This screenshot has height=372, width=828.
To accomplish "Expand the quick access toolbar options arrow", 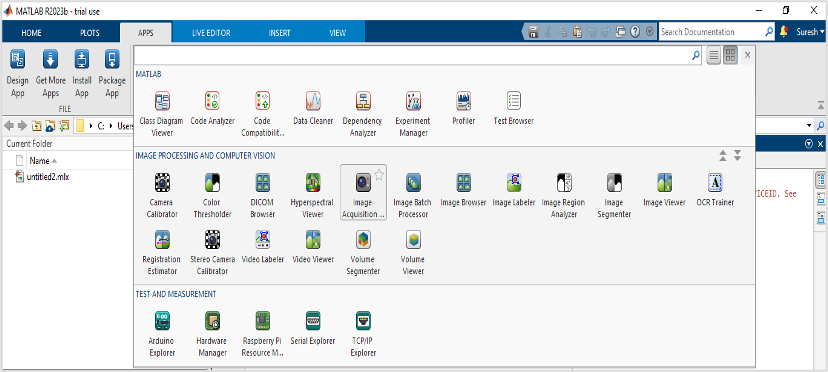I will click(650, 32).
